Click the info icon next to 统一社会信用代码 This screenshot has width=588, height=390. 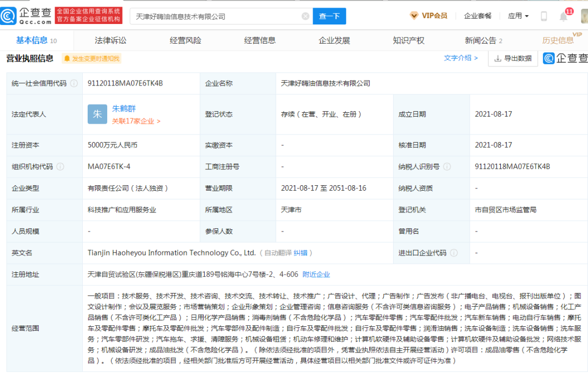click(x=74, y=83)
